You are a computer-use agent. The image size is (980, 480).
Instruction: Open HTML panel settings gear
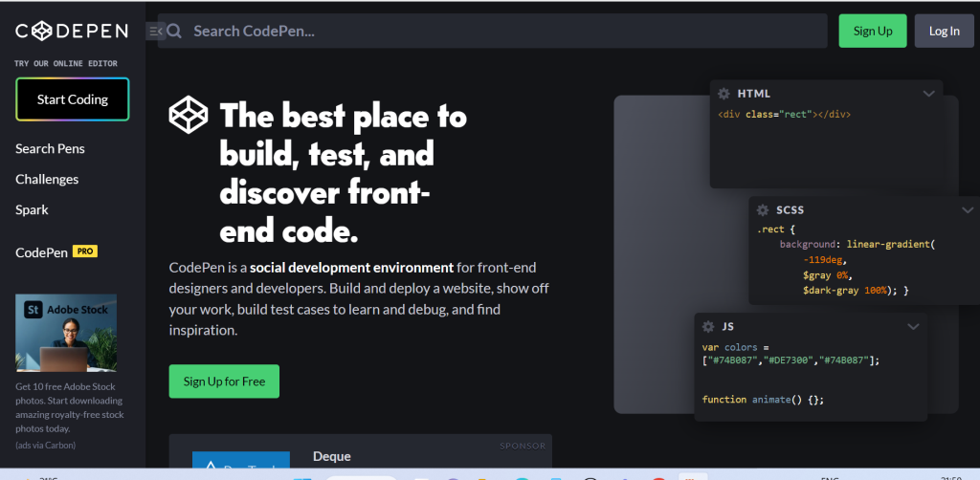pyautogui.click(x=724, y=94)
